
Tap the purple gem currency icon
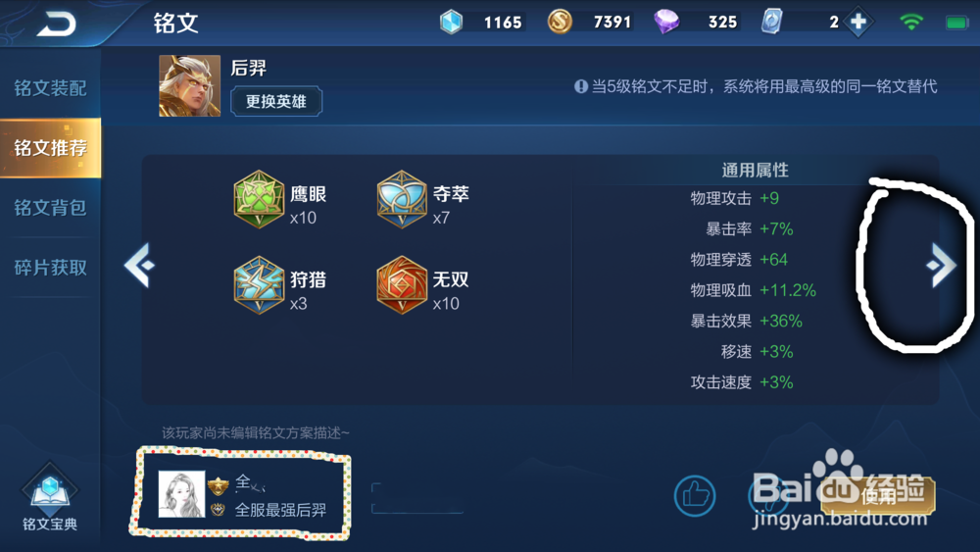click(x=666, y=22)
